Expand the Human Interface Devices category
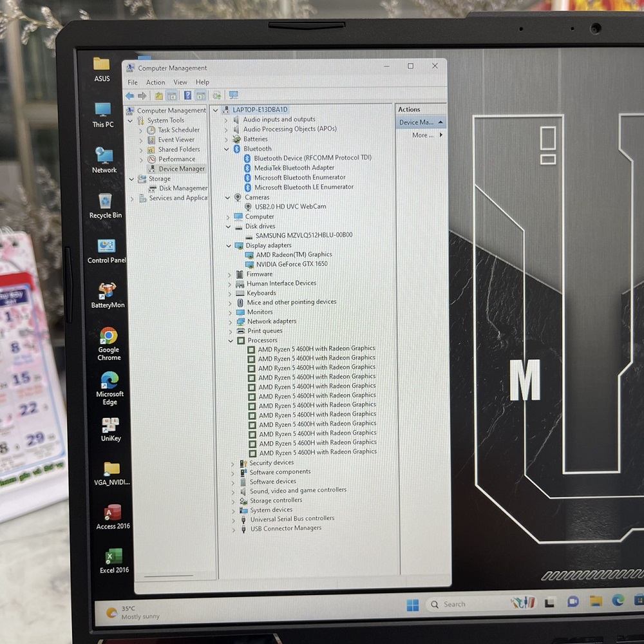 click(229, 284)
